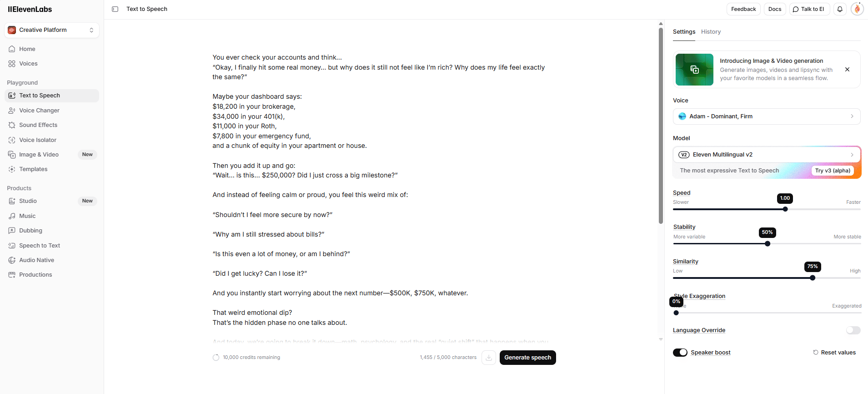
Task: Click Try v3 (alpha)
Action: pos(833,171)
